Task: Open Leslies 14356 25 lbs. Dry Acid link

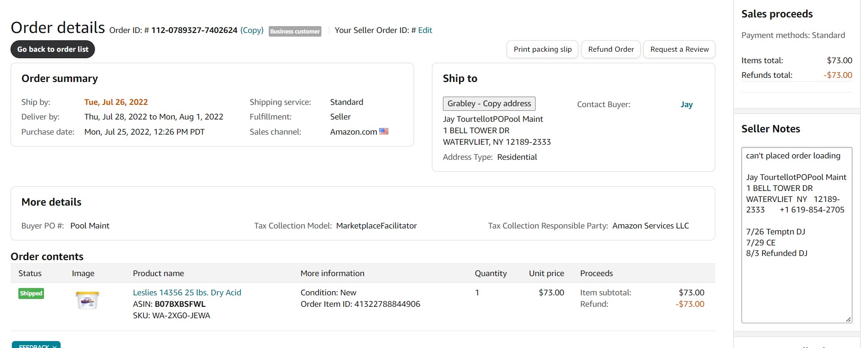Action: [187, 293]
